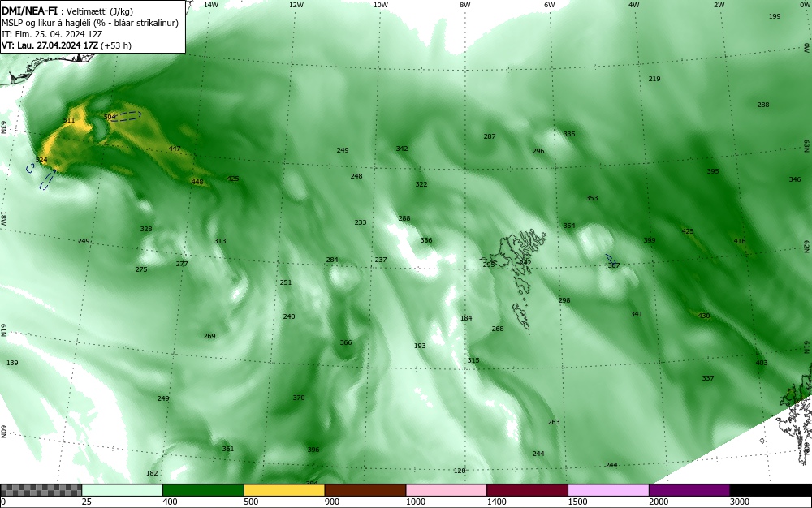Click the map value '361'
812x508 pixels.
(x=228, y=449)
